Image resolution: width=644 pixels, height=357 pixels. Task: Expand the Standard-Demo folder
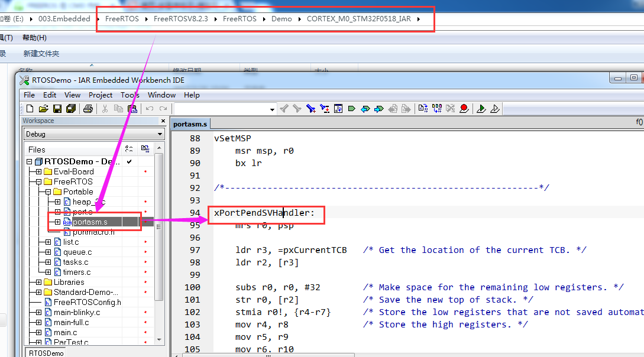coord(38,292)
